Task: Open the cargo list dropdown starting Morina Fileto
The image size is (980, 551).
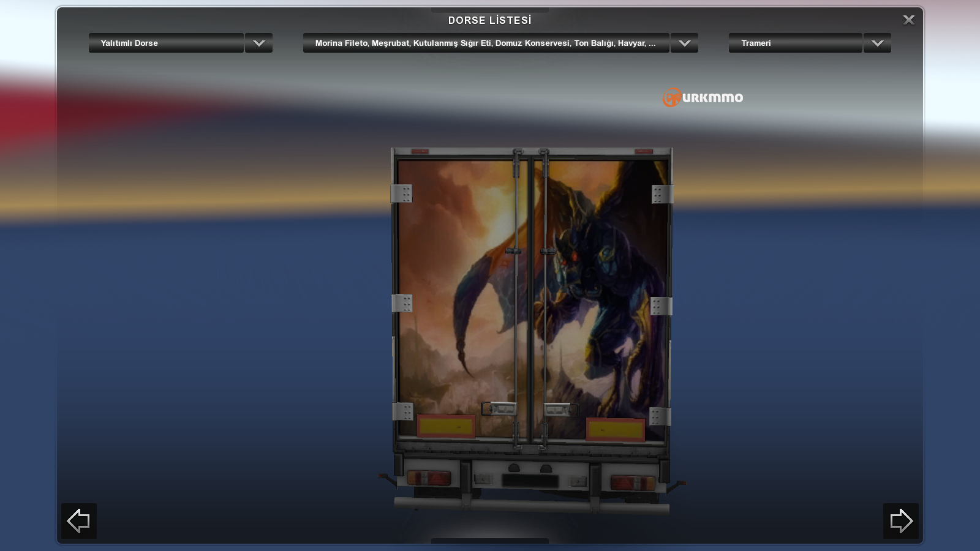Action: (x=486, y=43)
